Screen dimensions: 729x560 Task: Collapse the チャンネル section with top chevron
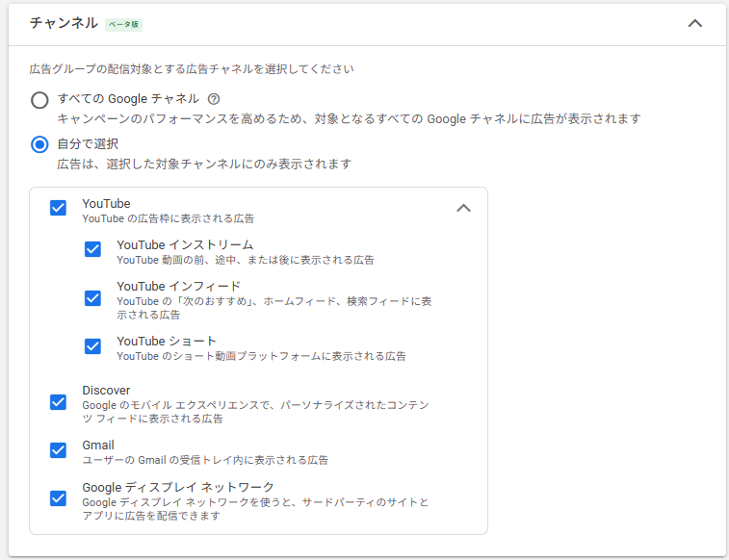pyautogui.click(x=695, y=23)
